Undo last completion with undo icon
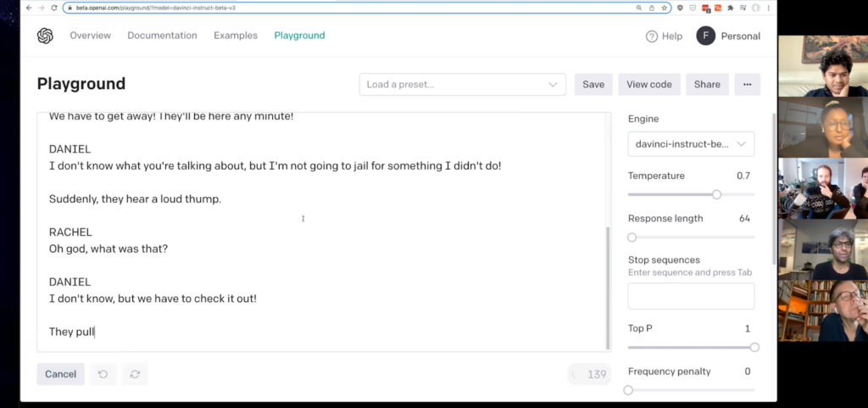 pyautogui.click(x=103, y=374)
